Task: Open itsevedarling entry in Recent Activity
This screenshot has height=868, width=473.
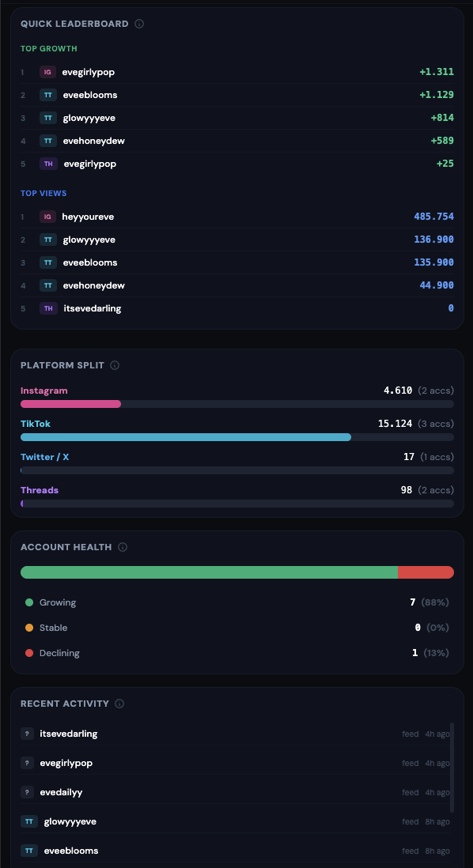Action: tap(236, 734)
